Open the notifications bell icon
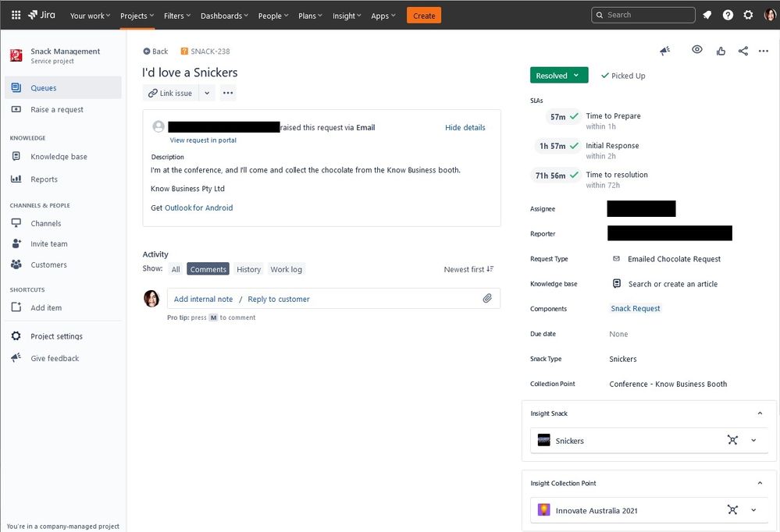The height and width of the screenshot is (532, 780). click(x=707, y=15)
